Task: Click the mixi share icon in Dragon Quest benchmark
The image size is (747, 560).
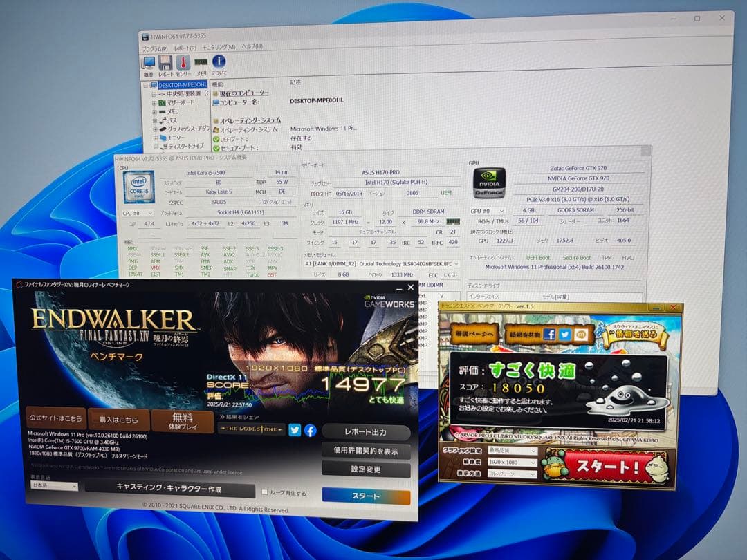Action: tap(581, 335)
